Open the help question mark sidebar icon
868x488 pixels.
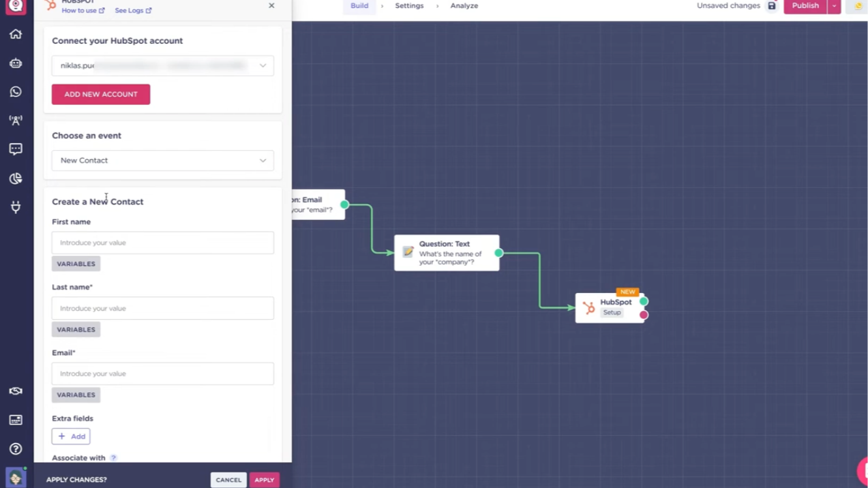16,449
